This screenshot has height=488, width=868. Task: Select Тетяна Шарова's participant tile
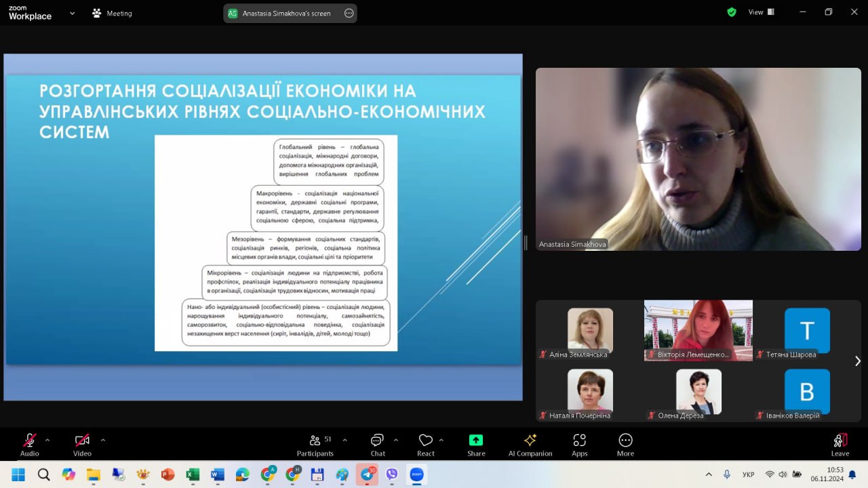pyautogui.click(x=807, y=330)
